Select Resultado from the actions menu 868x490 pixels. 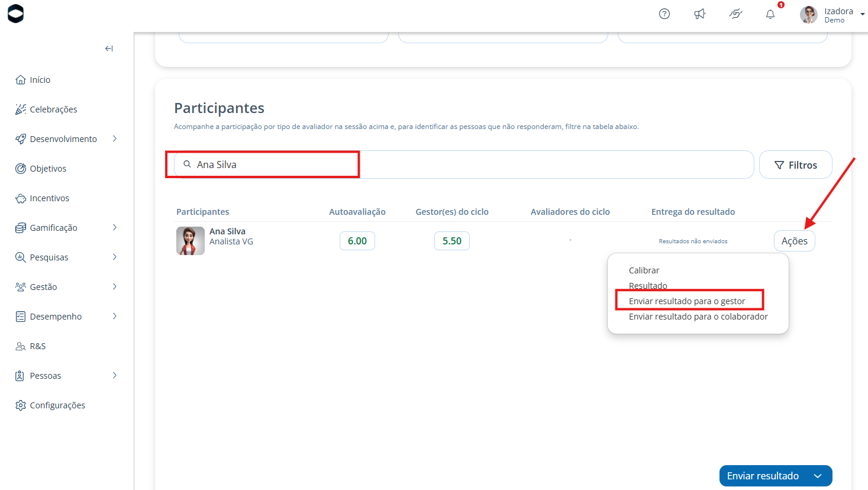(648, 286)
